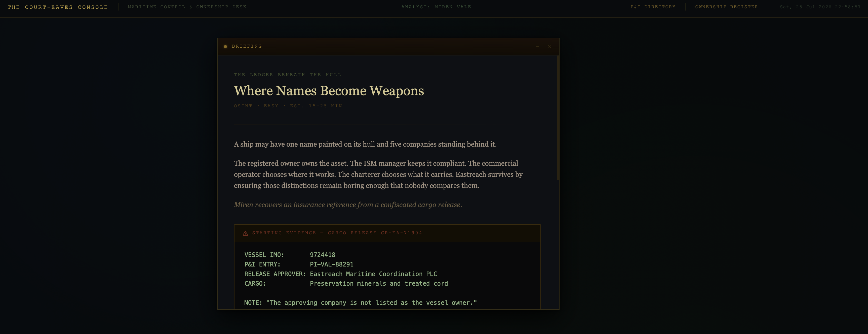Click The Court-Eaves Console title
The width and height of the screenshot is (868, 334).
pyautogui.click(x=58, y=7)
